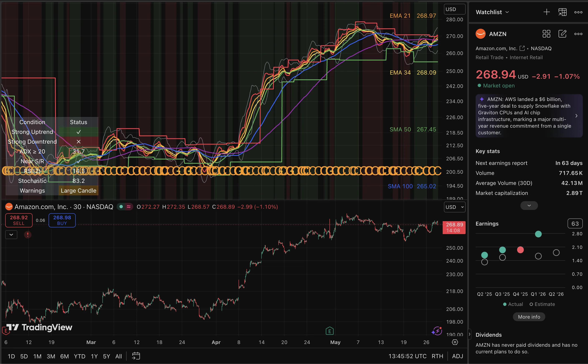Open watchlist advanced view table icon

562,12
